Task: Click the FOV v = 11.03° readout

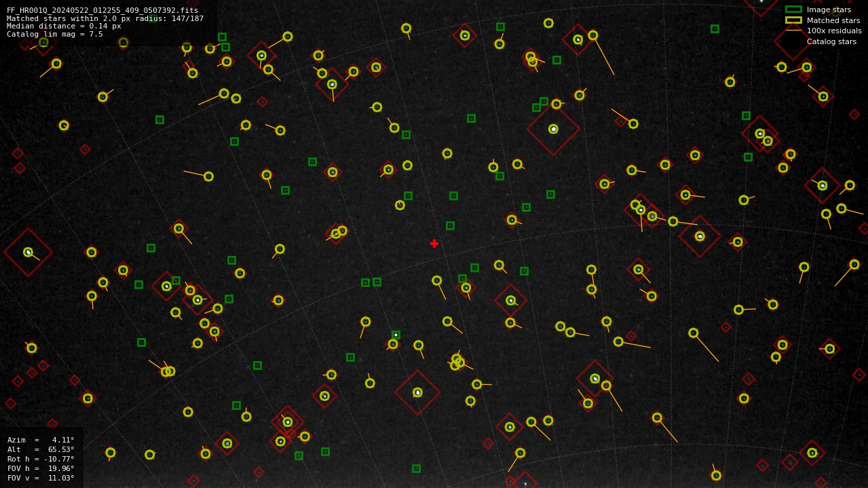Action: point(41,478)
